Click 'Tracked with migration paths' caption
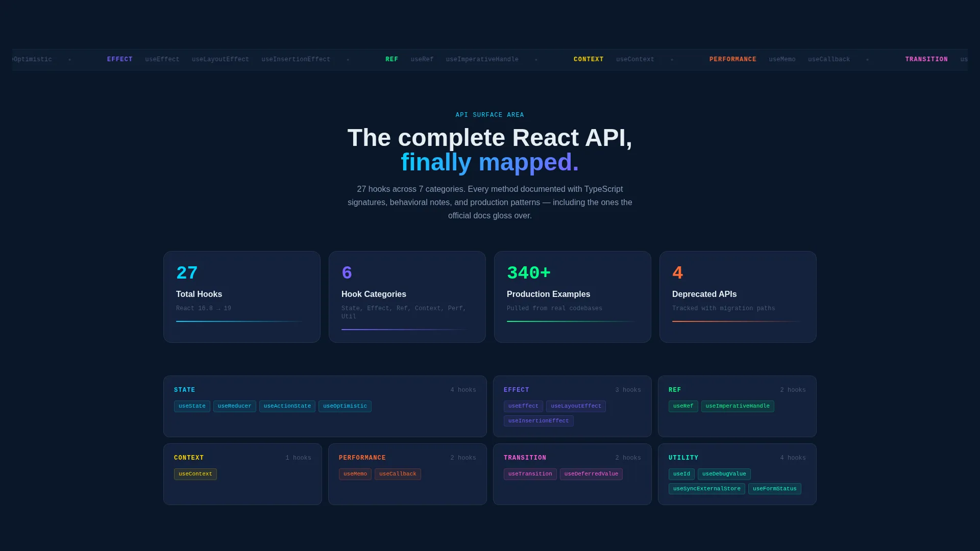This screenshot has height=551, width=980. click(723, 308)
